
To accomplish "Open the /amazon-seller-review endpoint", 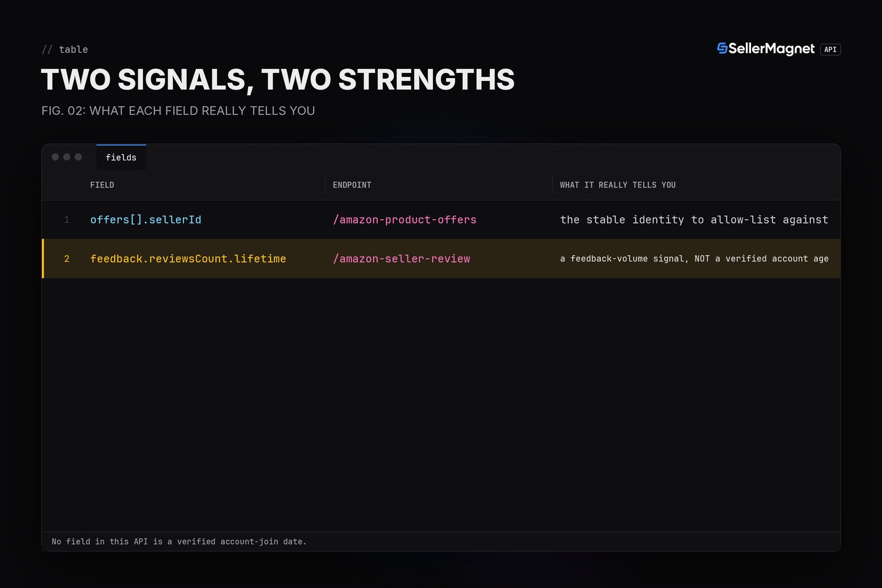I will coord(401,259).
